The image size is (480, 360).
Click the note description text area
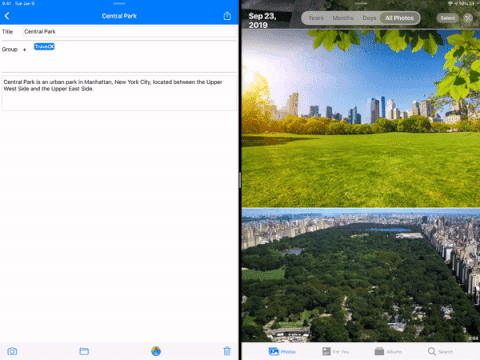click(x=119, y=93)
